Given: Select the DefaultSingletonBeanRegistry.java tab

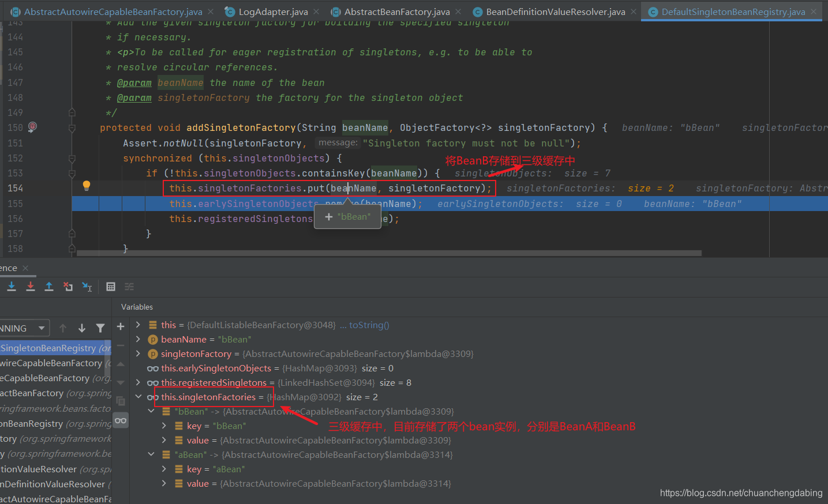Looking at the screenshot, I should (733, 12).
